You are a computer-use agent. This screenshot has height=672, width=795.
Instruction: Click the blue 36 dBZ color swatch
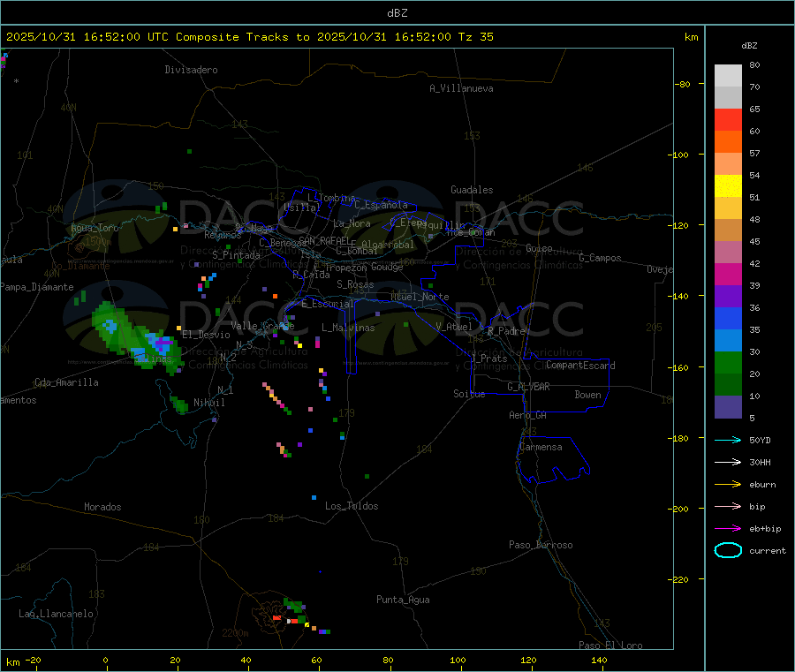[728, 318]
